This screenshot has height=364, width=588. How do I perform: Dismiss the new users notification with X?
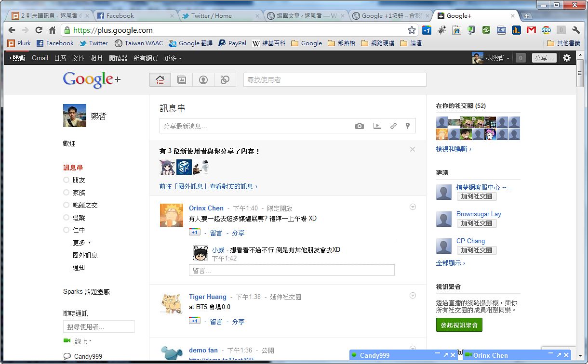click(x=413, y=149)
